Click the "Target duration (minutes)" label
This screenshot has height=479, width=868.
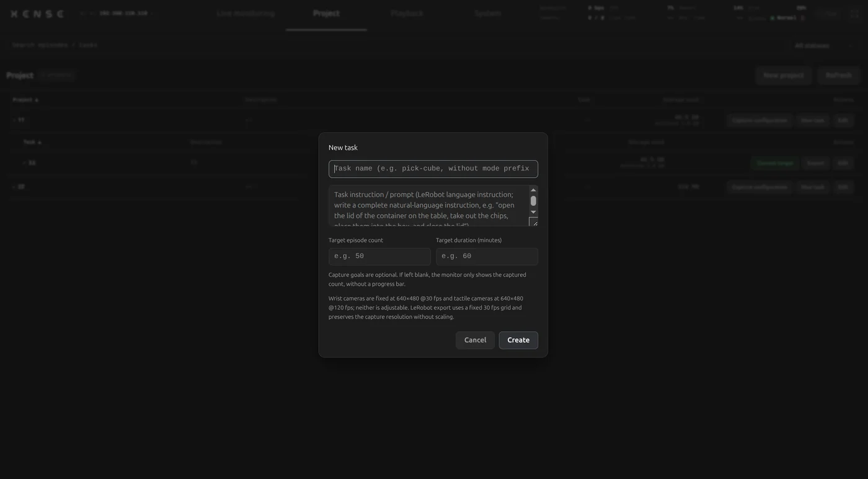click(469, 240)
